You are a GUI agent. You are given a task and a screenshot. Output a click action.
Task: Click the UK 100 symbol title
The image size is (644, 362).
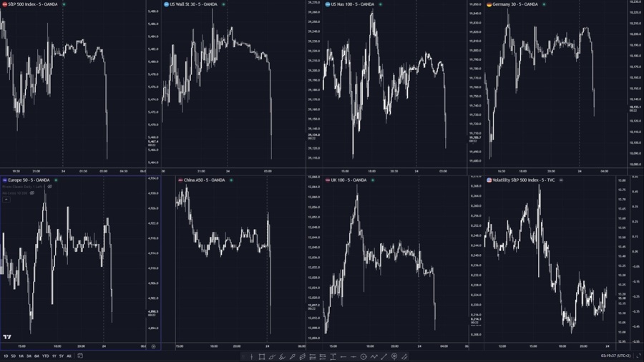(x=348, y=180)
